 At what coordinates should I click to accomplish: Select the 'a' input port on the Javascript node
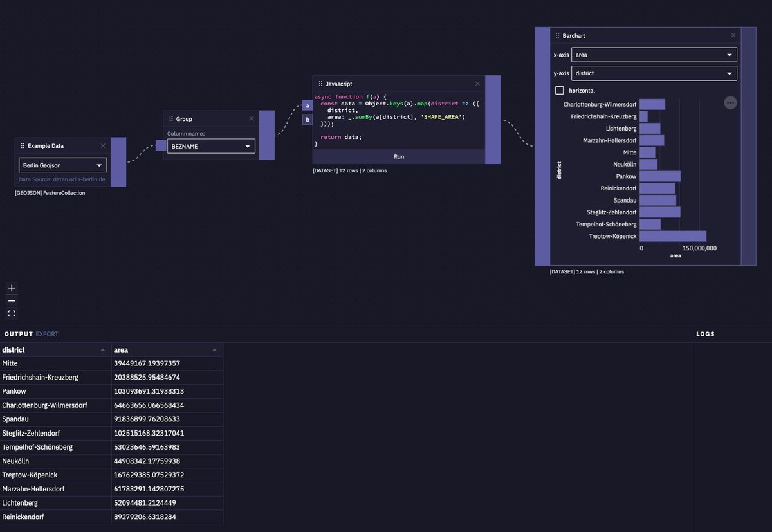(x=307, y=105)
